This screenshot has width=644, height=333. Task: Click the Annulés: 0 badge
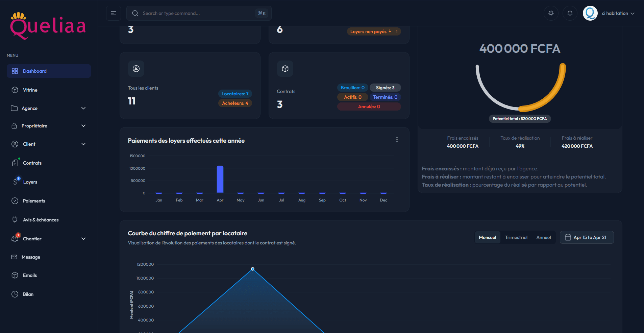369,106
